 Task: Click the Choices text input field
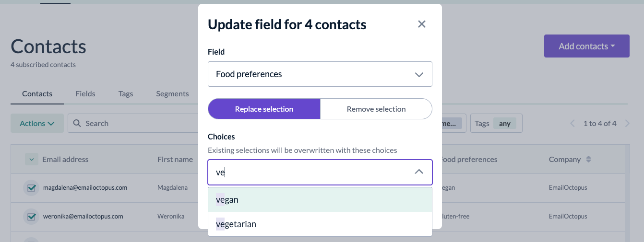(310, 172)
